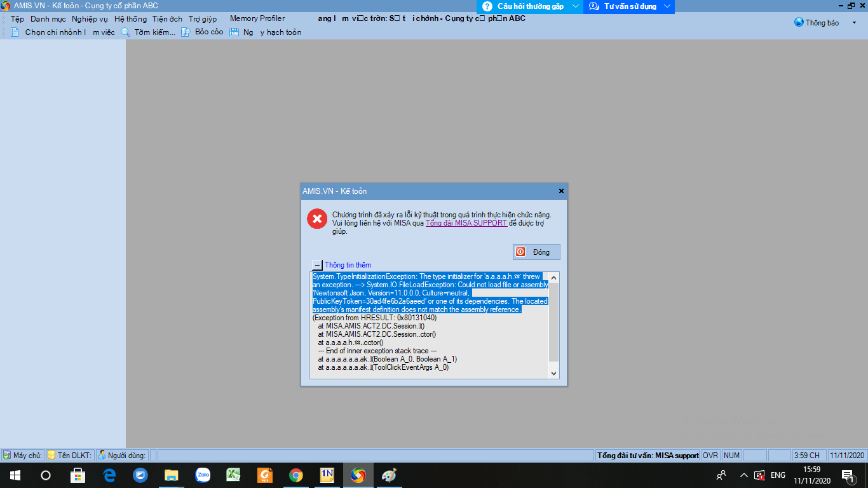Viewport: 868px width, 488px height.
Task: Click the OVR indicator in status bar
Action: (710, 456)
